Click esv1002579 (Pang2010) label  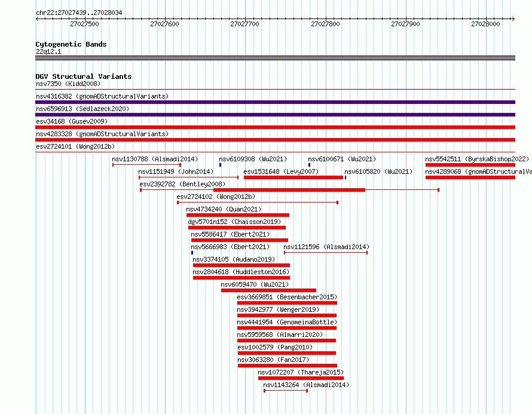[x=275, y=347]
